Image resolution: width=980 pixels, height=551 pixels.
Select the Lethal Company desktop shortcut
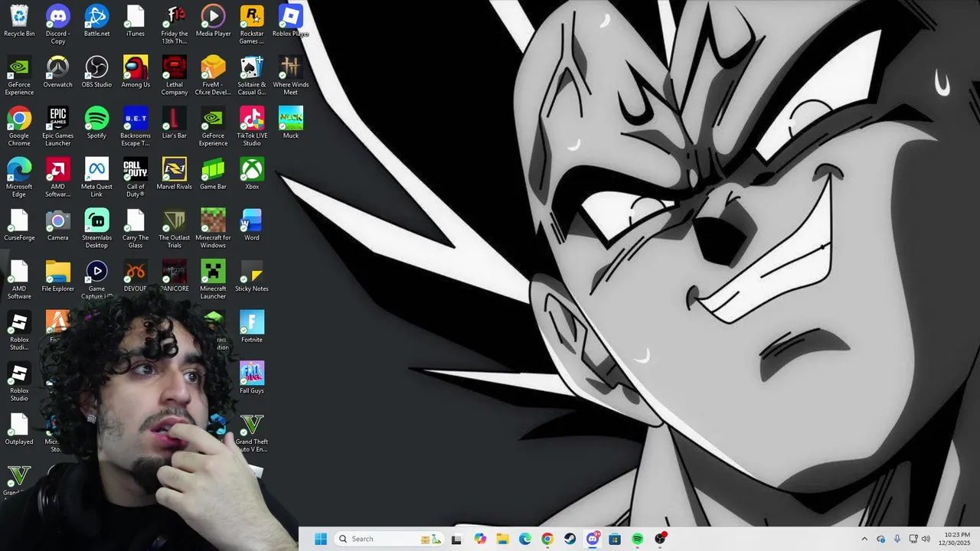tap(175, 76)
